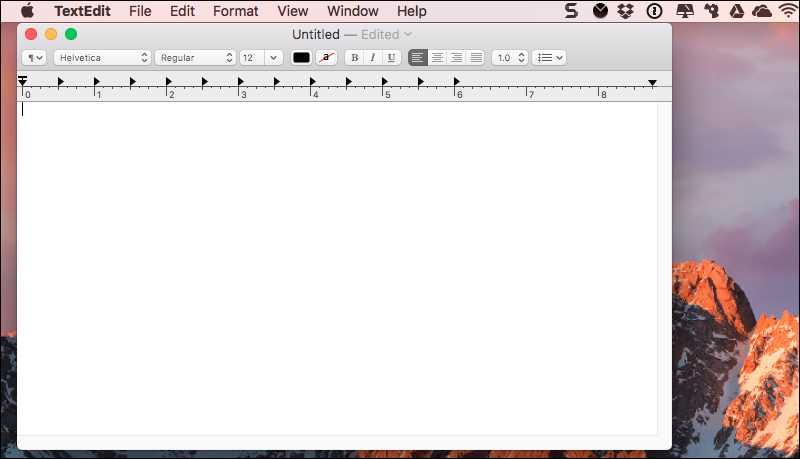Screen dimensions: 800x459
Task: Open the list bullets and numbering menu
Action: coord(549,58)
